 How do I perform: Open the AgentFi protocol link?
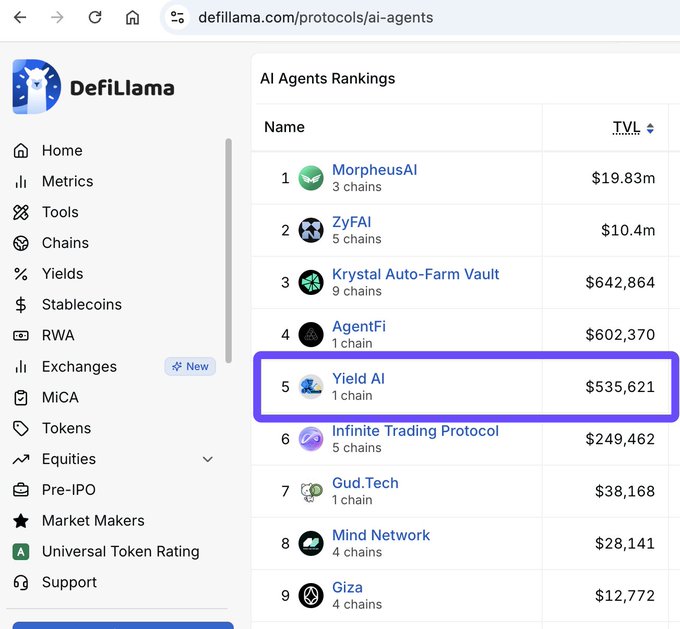click(x=359, y=326)
